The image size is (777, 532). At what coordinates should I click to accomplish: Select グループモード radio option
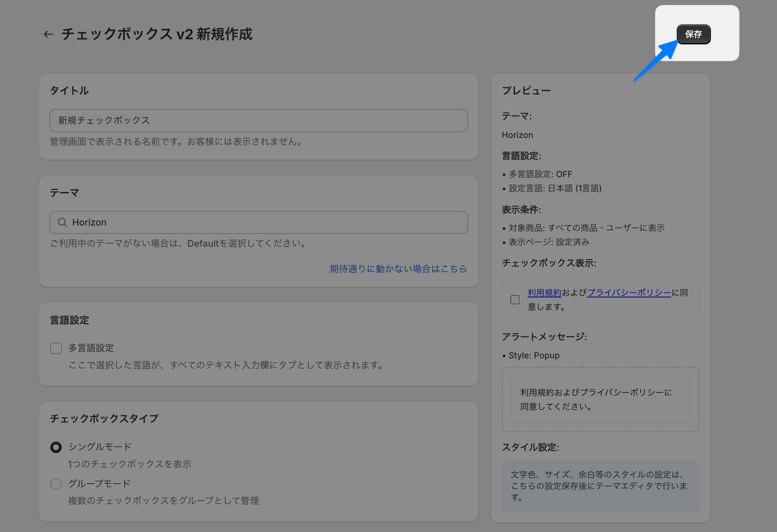[56, 484]
